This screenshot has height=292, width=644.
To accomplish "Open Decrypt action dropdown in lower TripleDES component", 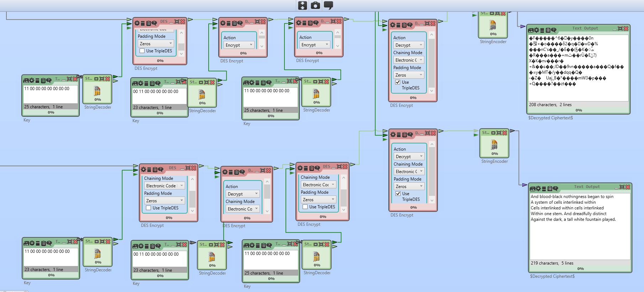I will click(409, 156).
